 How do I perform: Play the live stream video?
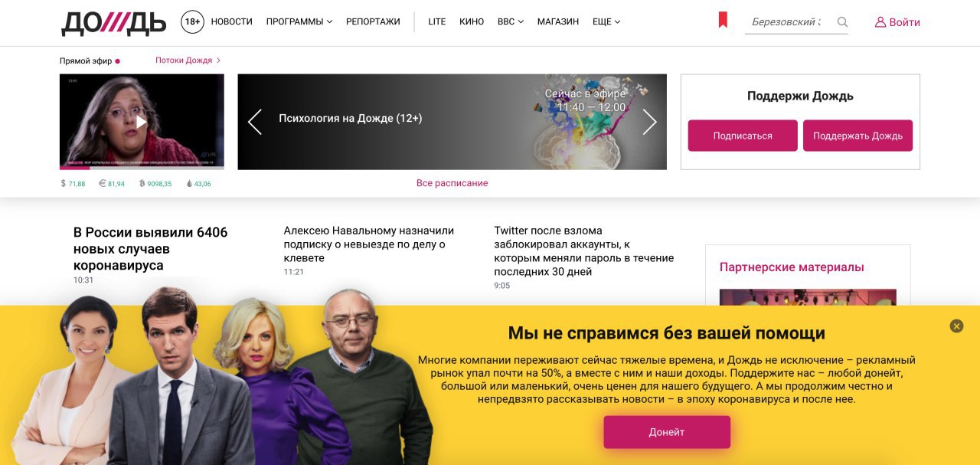tap(142, 122)
